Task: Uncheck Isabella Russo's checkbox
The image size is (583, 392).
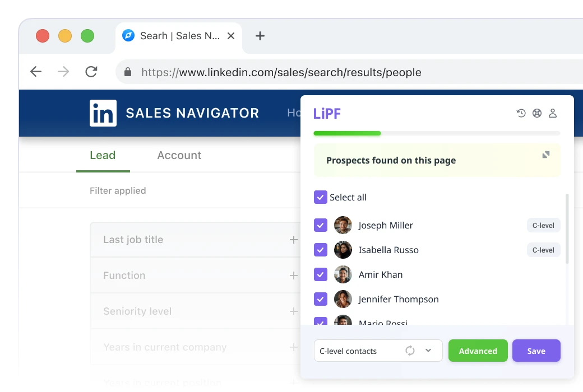Action: (321, 250)
